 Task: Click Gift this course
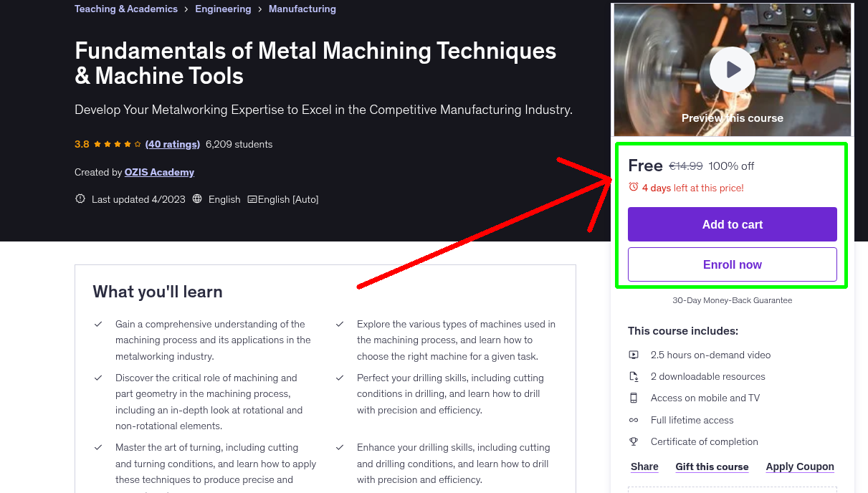coord(712,466)
